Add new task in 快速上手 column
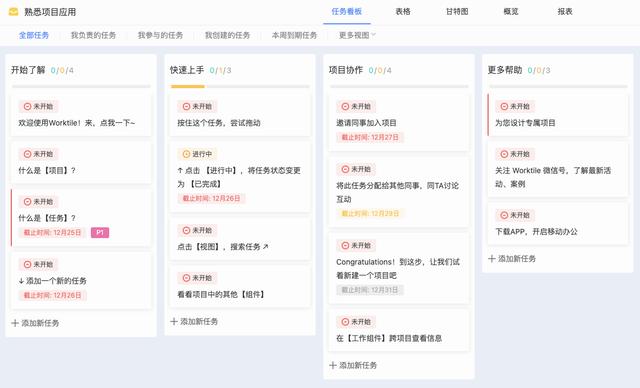The height and width of the screenshot is (388, 640). click(194, 321)
